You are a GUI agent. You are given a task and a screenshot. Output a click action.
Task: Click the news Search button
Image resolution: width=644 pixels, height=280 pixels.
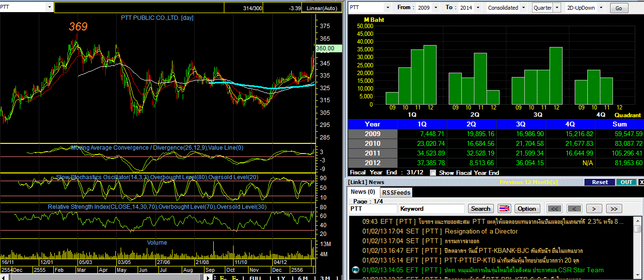481,209
